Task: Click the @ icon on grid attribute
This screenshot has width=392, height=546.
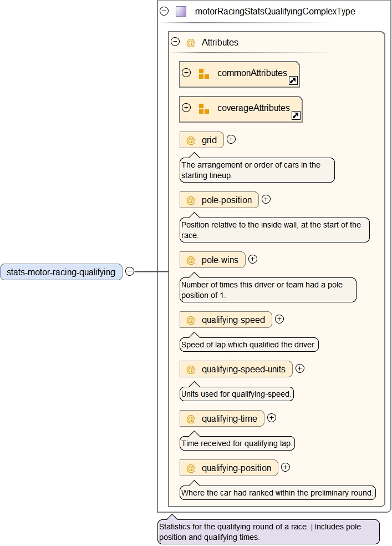Action: coord(191,140)
